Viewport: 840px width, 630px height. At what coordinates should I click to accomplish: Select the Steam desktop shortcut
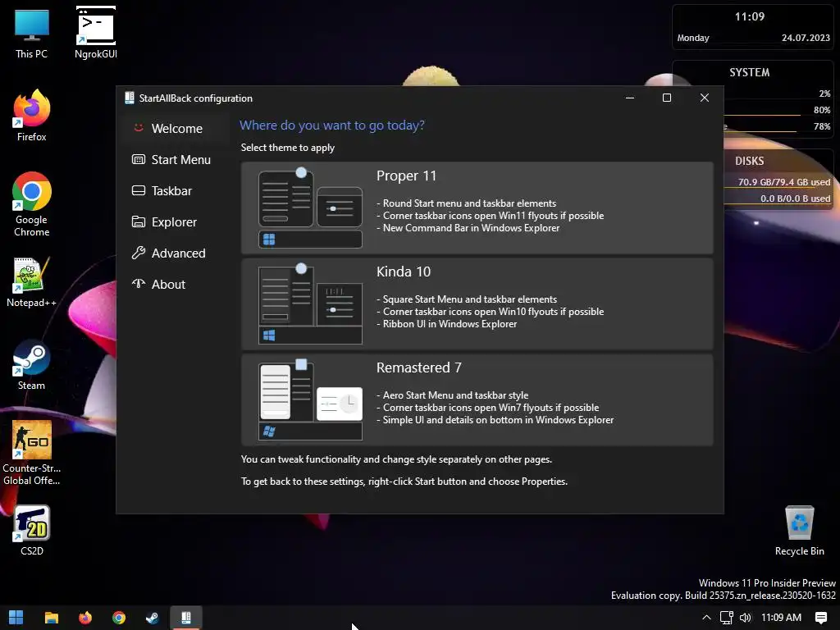(32, 365)
